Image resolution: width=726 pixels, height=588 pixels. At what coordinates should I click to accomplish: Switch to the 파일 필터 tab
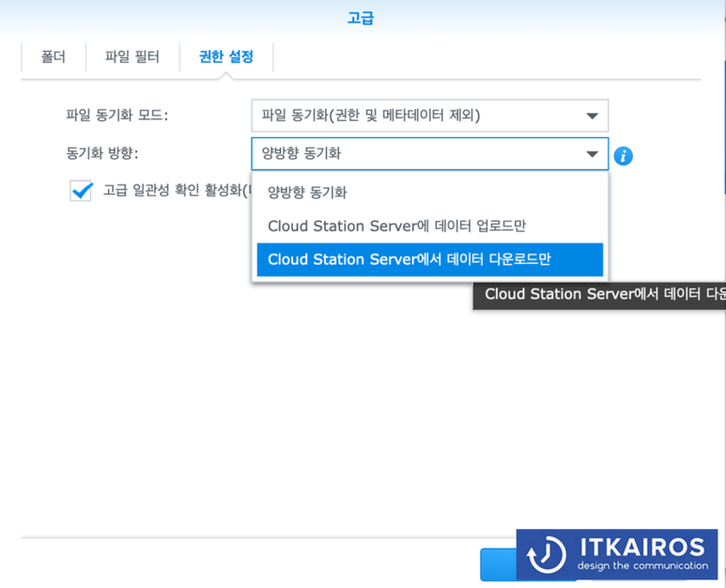pyautogui.click(x=132, y=57)
